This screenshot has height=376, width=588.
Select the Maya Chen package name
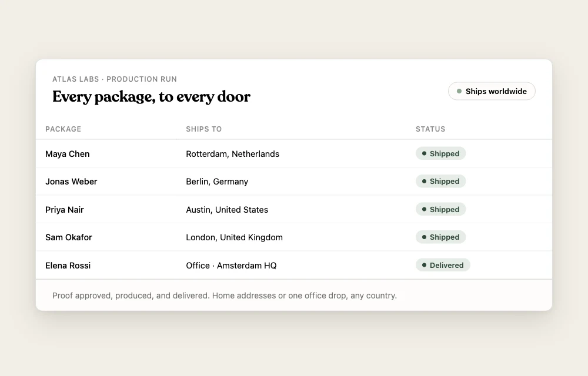click(x=68, y=154)
